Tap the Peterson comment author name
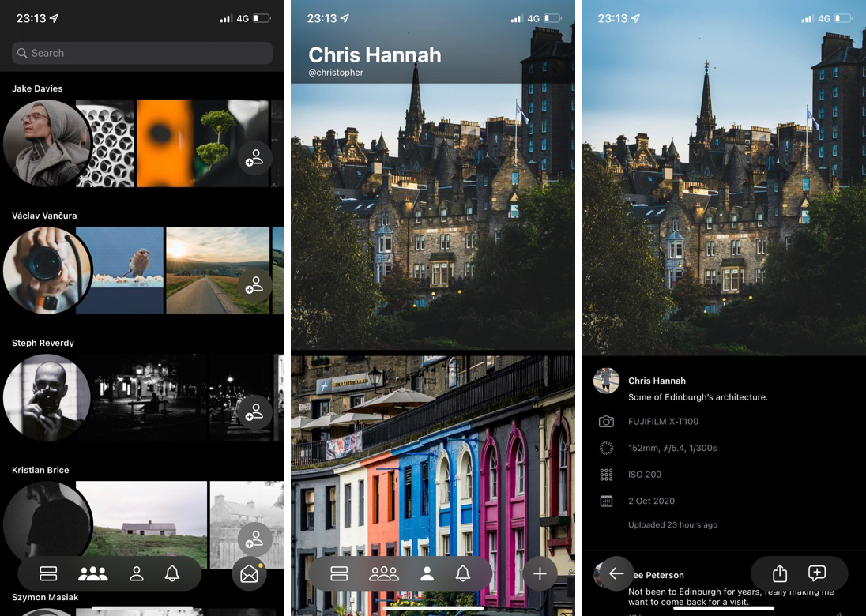 pos(658,575)
